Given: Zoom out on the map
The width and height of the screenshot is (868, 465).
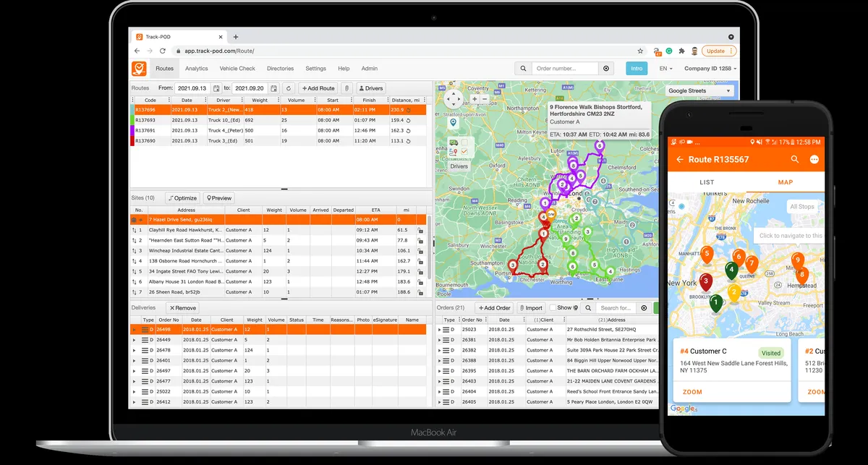Looking at the screenshot, I should tap(485, 98).
